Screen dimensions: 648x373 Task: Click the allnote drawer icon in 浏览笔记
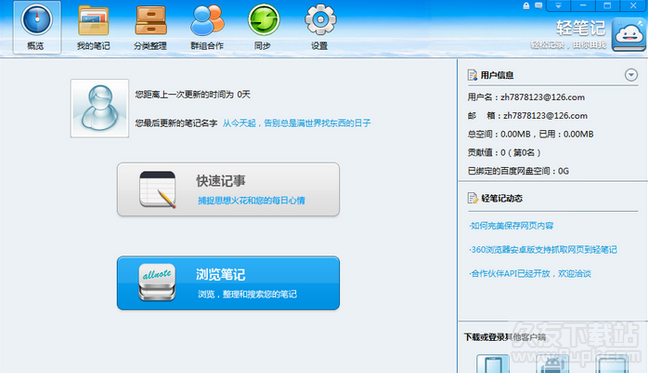157,282
